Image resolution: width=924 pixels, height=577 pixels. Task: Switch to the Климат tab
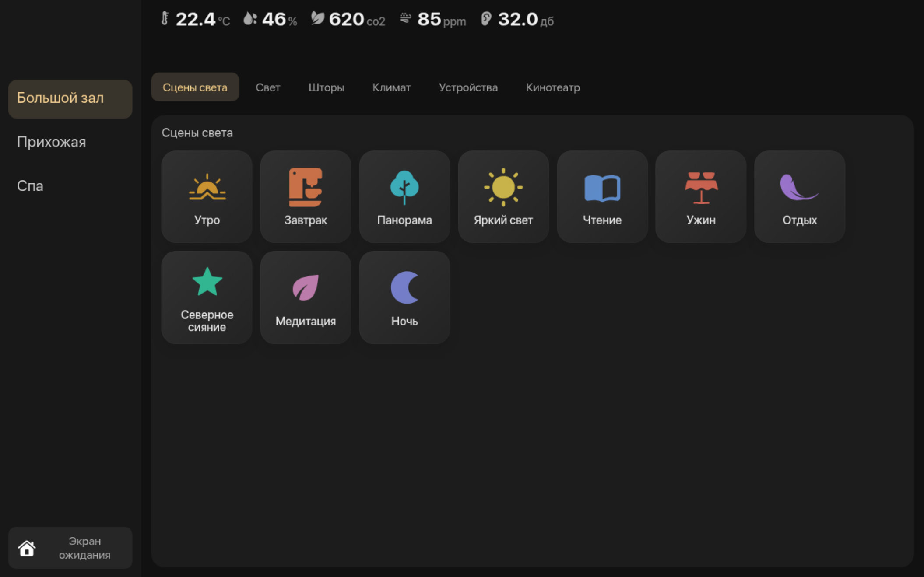point(391,87)
